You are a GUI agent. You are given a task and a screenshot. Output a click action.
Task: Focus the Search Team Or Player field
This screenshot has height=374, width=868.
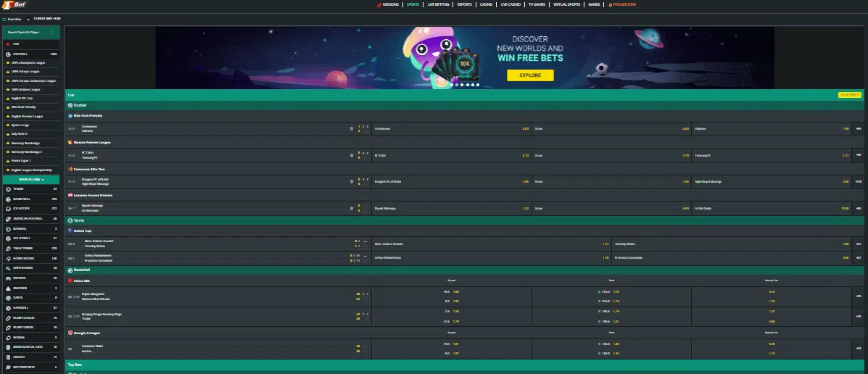(31, 33)
